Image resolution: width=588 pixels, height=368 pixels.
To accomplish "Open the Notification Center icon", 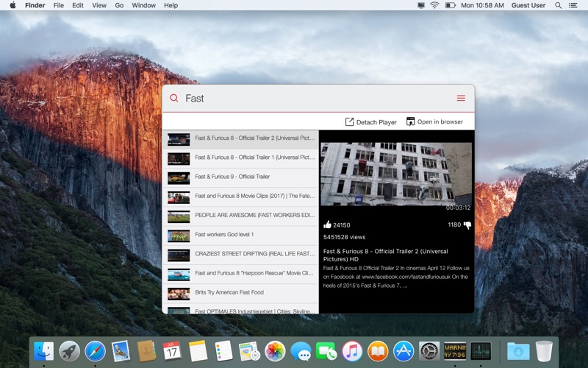I will tap(573, 5).
